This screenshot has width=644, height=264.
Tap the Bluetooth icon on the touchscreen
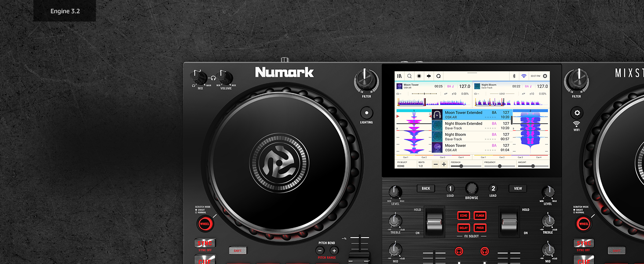514,76
